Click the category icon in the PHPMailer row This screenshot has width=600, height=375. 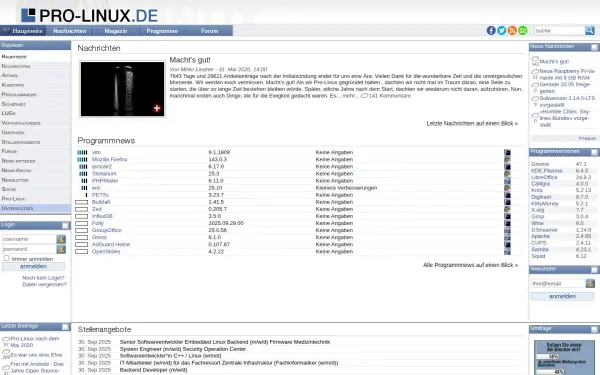(x=507, y=181)
